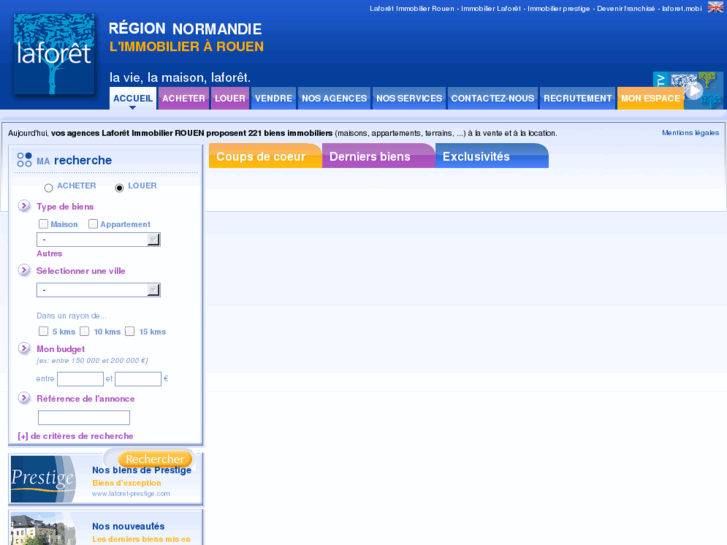Open the Mentions légales link
The width and height of the screenshot is (727, 545).
coord(690,133)
